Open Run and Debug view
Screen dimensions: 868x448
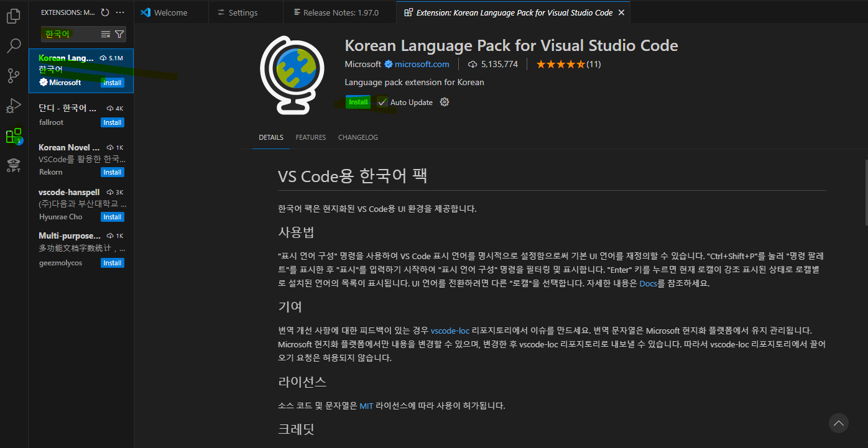(14, 106)
